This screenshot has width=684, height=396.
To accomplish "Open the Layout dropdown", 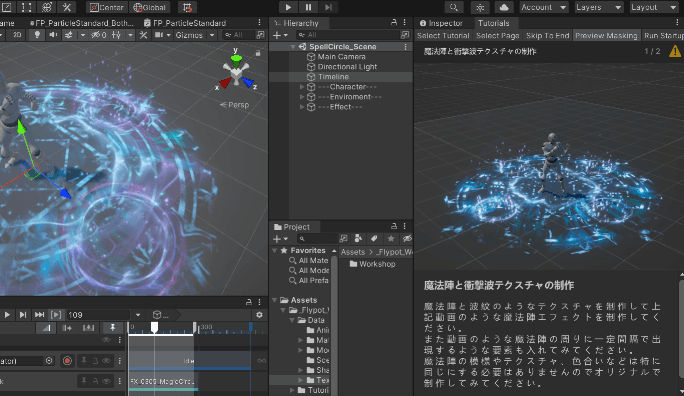I will click(x=653, y=7).
